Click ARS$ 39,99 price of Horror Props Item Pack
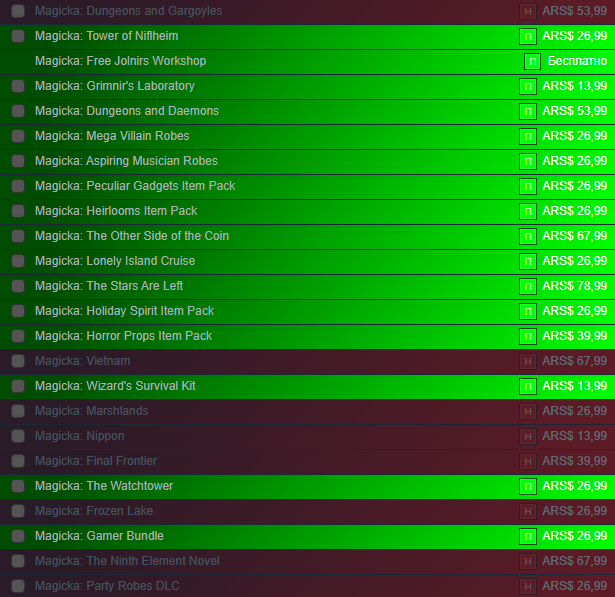 (575, 336)
